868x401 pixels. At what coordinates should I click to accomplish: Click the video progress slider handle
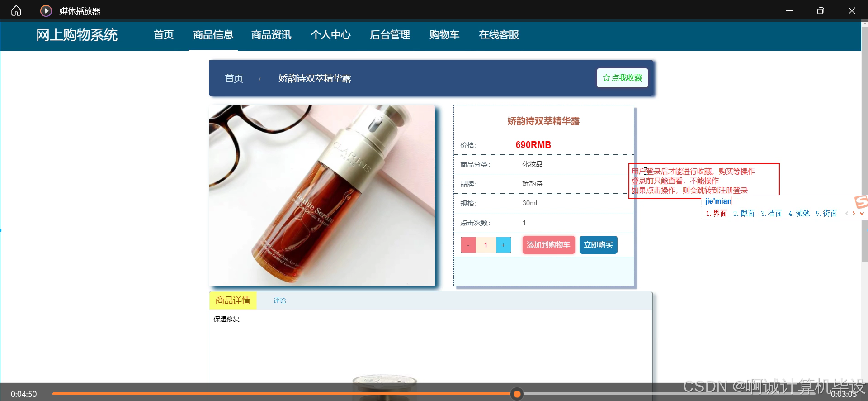[x=517, y=394]
